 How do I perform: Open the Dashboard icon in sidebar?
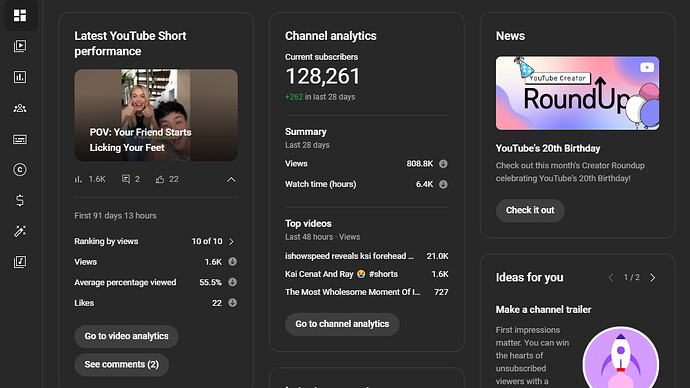click(x=20, y=15)
